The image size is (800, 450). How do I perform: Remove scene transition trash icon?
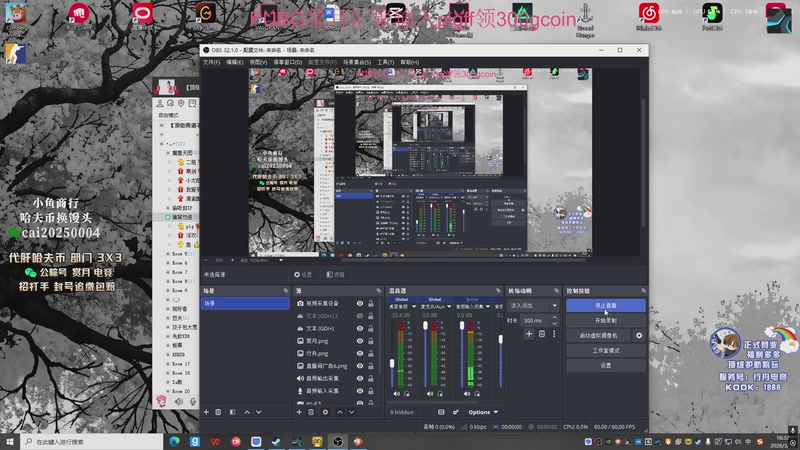[x=542, y=334]
